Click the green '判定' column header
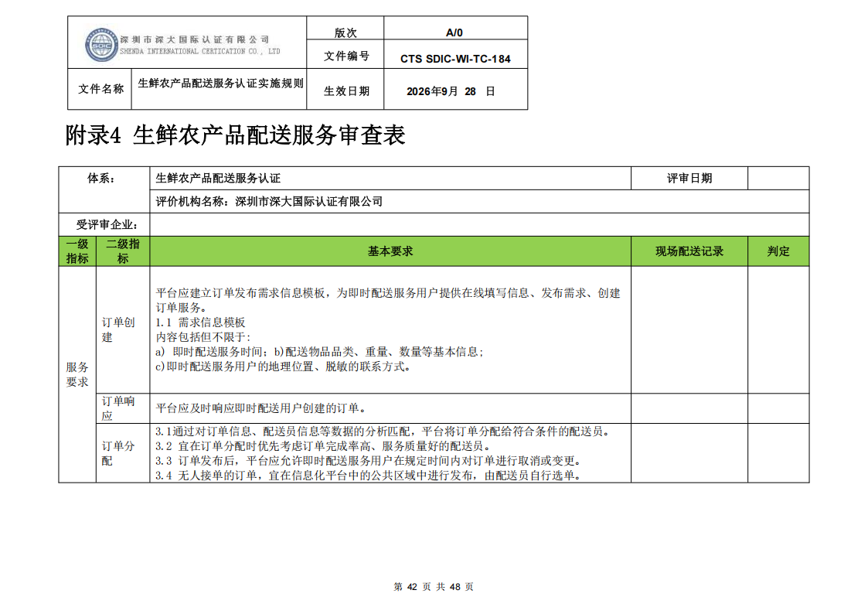The height and width of the screenshot is (614, 868). (x=778, y=251)
